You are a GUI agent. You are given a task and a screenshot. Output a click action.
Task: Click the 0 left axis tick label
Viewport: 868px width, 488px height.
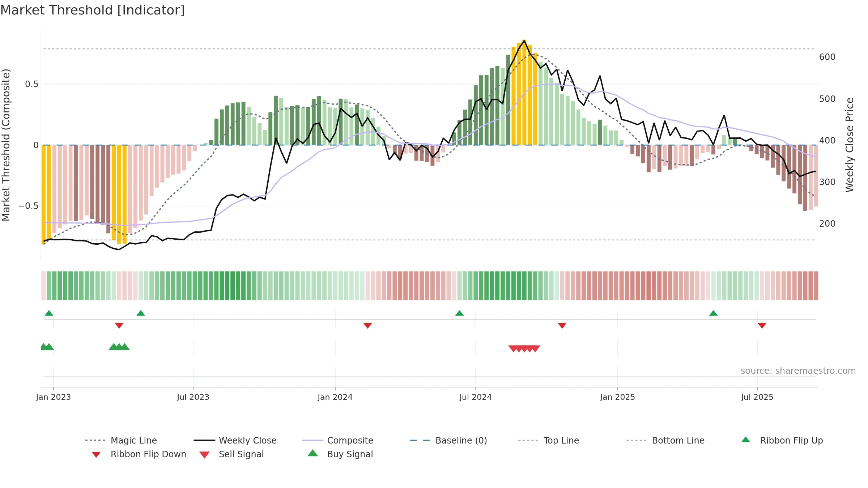36,145
